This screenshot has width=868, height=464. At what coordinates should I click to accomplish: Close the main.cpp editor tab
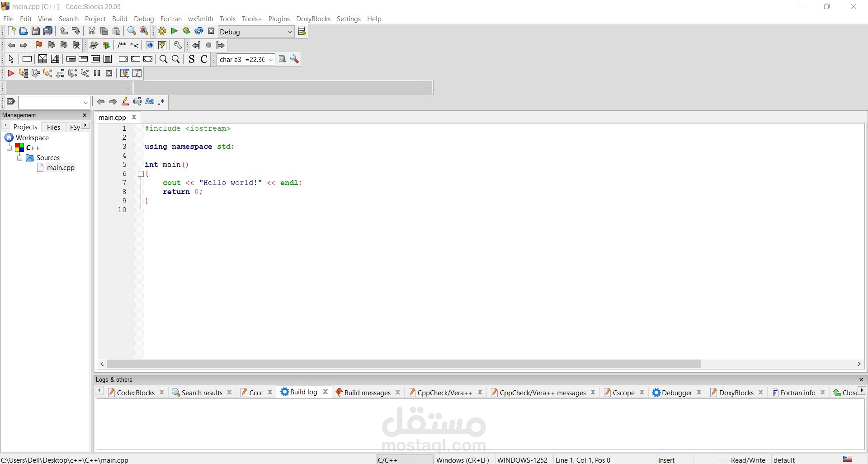click(x=134, y=117)
